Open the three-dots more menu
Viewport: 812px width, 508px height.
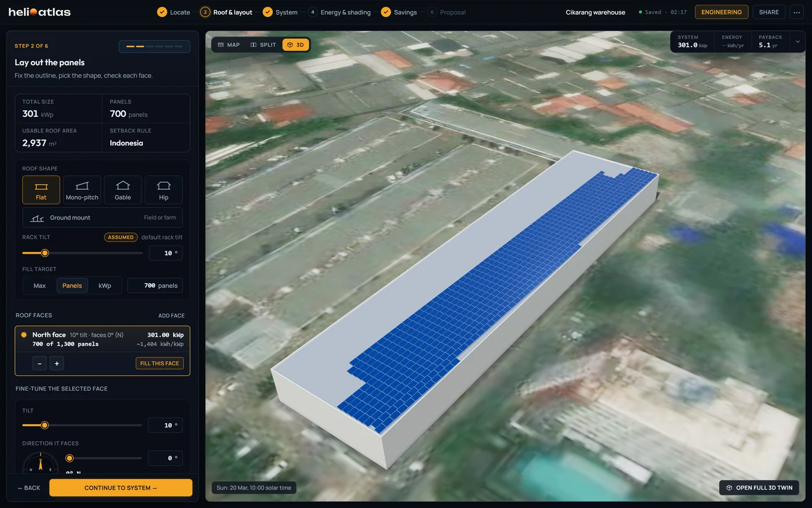[796, 12]
